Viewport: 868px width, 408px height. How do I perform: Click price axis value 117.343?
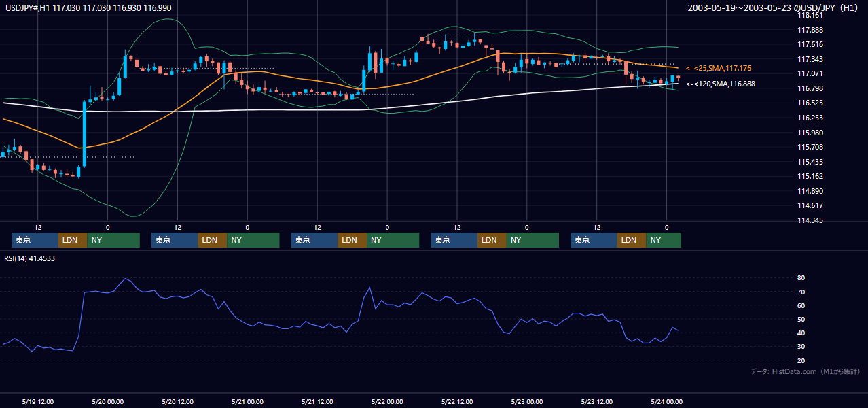click(x=810, y=59)
